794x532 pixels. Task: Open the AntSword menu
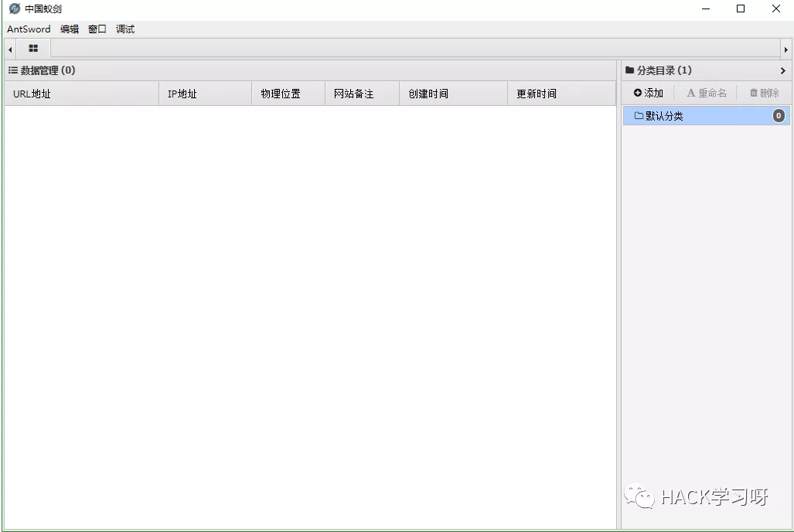tap(28, 29)
